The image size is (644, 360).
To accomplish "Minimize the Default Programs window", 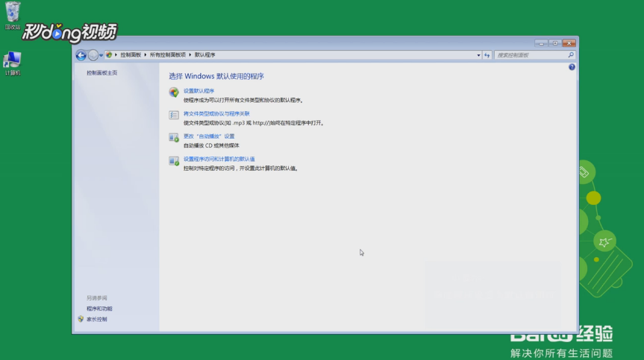I will click(x=541, y=43).
